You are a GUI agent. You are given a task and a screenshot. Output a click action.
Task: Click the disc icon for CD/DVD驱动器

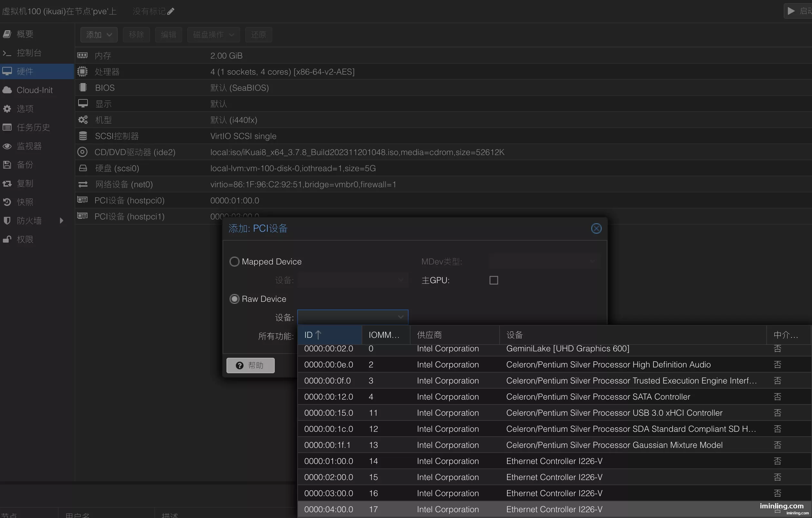[x=82, y=152]
